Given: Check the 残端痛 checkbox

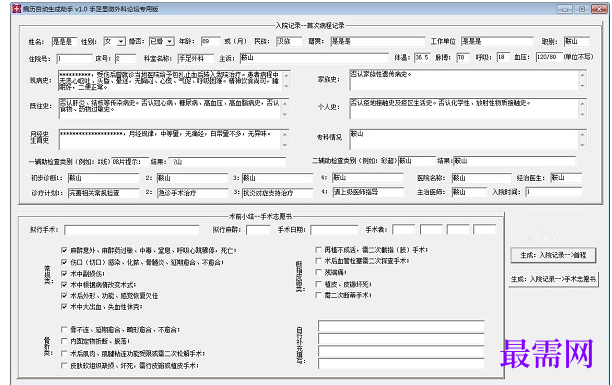Looking at the screenshot, I should tap(318, 272).
